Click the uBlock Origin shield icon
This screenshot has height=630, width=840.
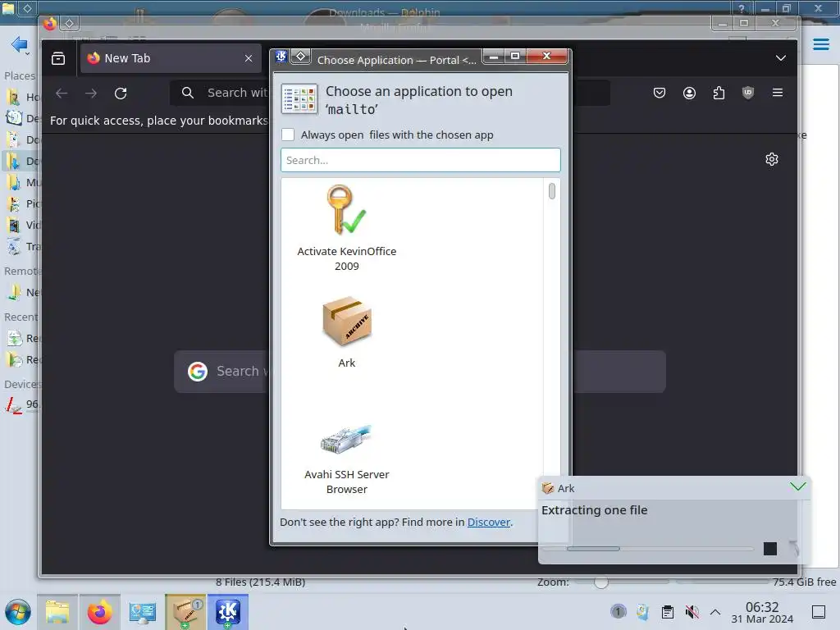pyautogui.click(x=748, y=93)
